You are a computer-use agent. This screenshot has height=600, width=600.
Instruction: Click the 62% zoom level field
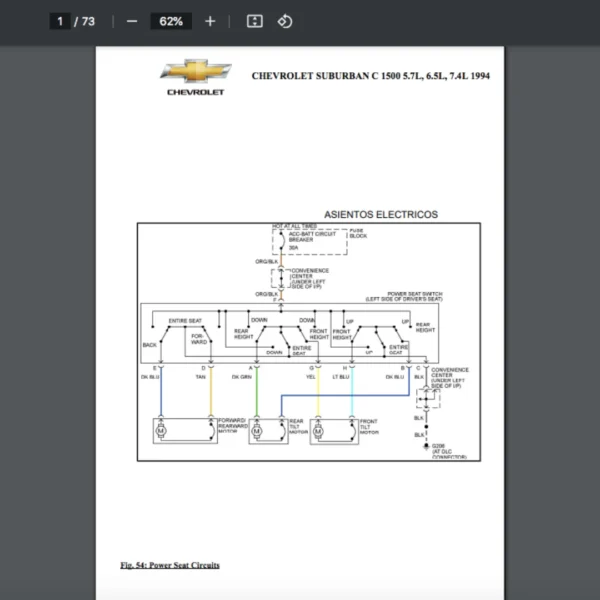[170, 21]
